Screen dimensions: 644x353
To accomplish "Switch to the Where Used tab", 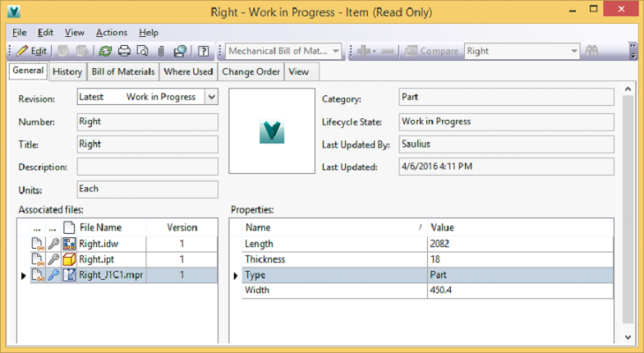I will coord(188,71).
